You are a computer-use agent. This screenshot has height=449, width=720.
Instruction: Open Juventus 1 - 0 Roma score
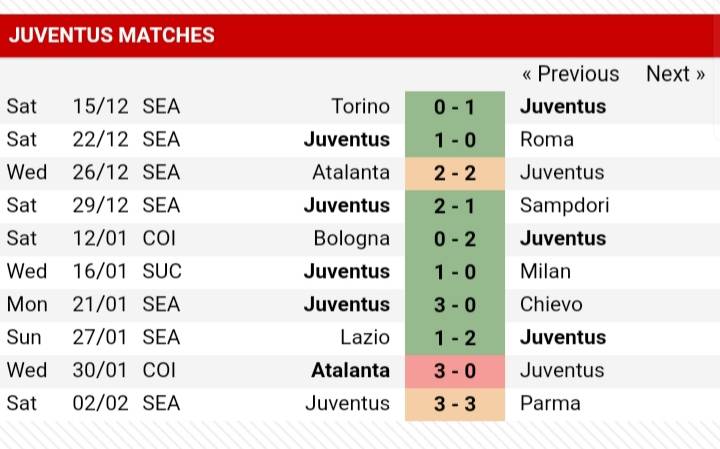point(455,140)
